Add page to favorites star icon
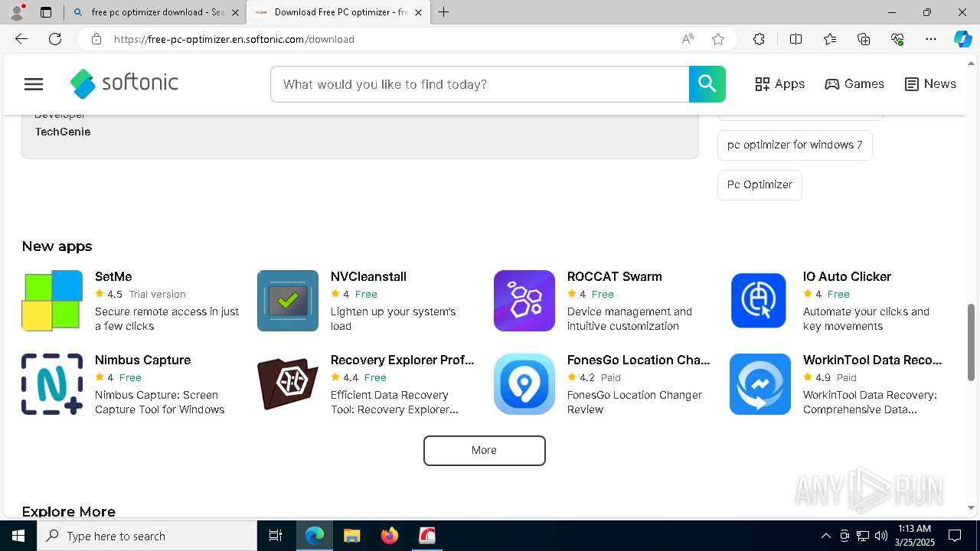This screenshot has width=980, height=551. coord(718,39)
